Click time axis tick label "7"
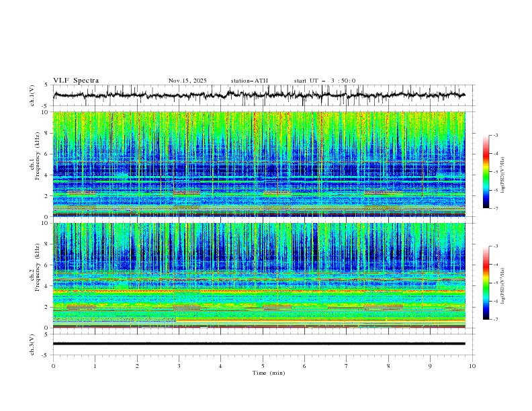The width and height of the screenshot is (532, 411). 347,366
